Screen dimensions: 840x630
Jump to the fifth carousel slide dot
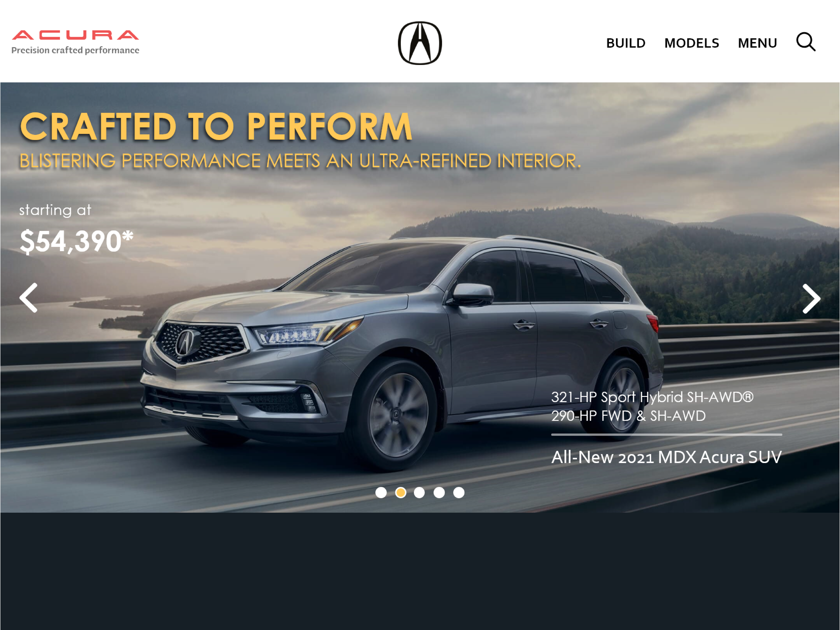click(x=459, y=493)
